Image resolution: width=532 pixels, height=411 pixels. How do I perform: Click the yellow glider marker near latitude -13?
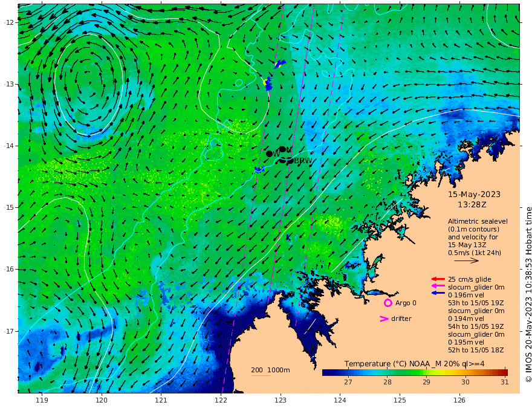[265, 82]
